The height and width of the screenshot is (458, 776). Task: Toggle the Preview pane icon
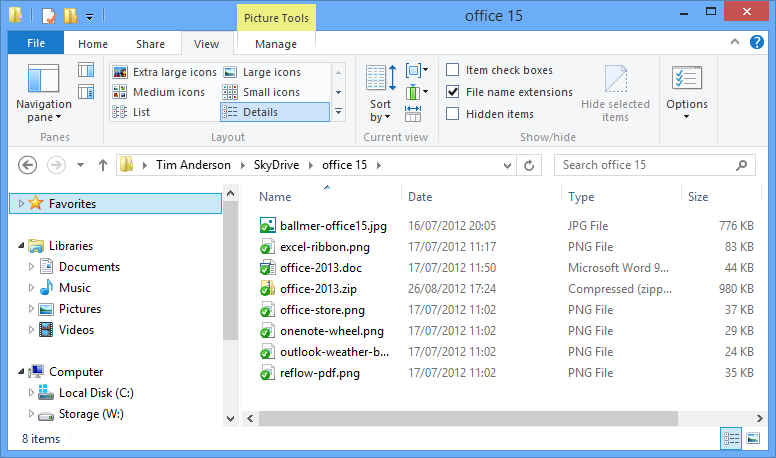pos(86,70)
